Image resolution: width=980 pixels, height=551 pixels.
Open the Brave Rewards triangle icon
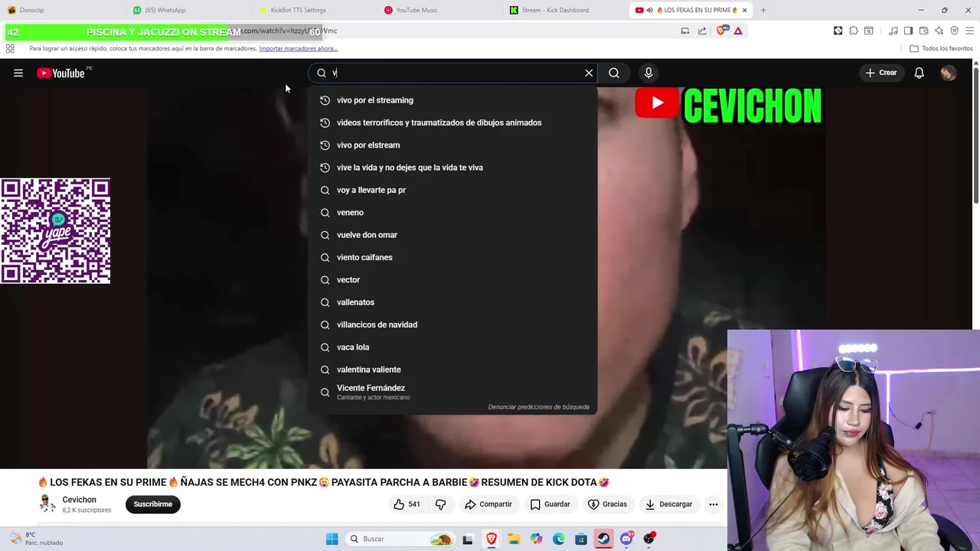pyautogui.click(x=738, y=31)
